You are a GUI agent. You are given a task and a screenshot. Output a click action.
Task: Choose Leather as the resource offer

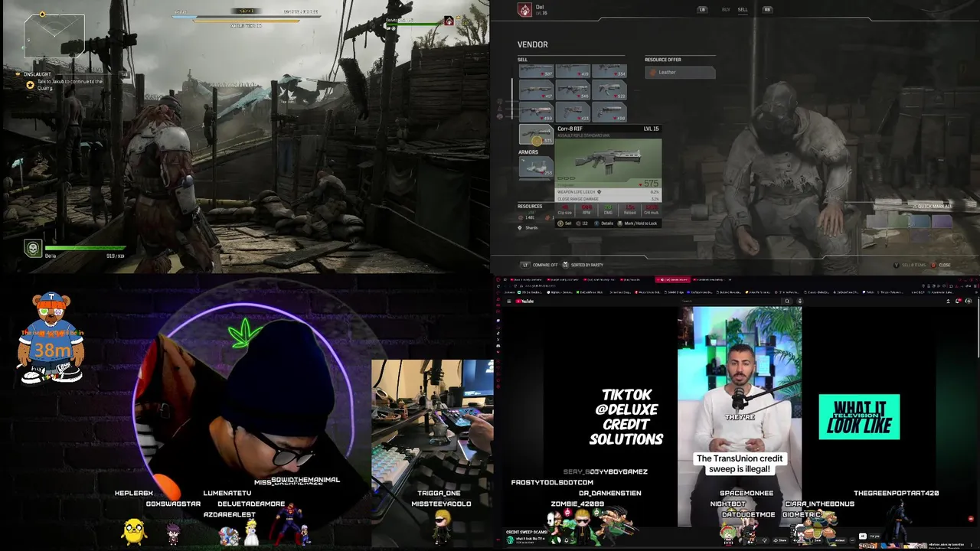(680, 72)
